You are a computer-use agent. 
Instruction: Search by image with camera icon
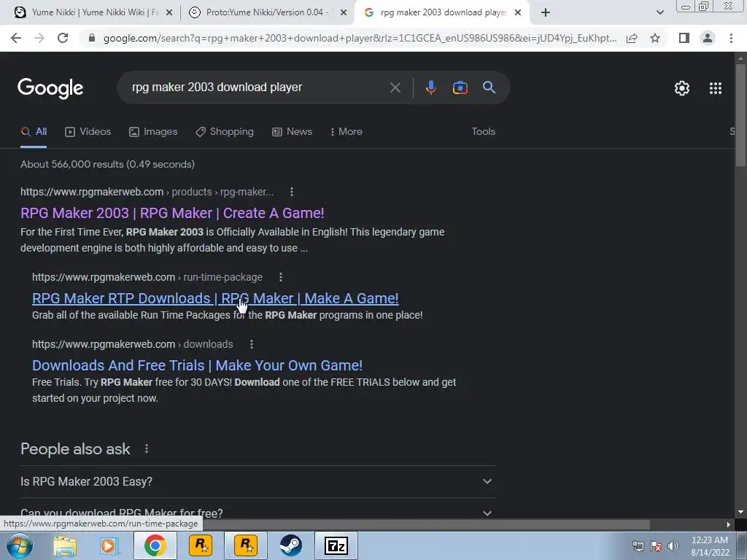click(460, 87)
